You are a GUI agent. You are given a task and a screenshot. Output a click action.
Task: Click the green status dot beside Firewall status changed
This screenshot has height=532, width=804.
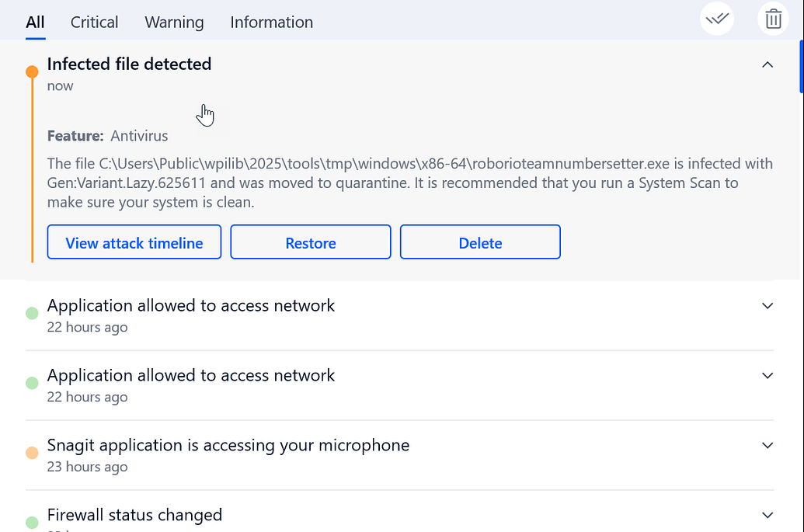(x=32, y=522)
